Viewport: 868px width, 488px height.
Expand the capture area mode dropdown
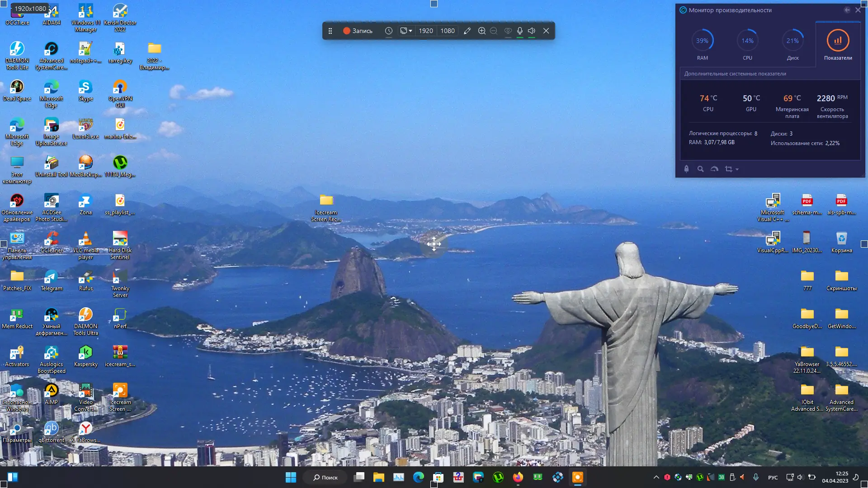click(x=410, y=31)
